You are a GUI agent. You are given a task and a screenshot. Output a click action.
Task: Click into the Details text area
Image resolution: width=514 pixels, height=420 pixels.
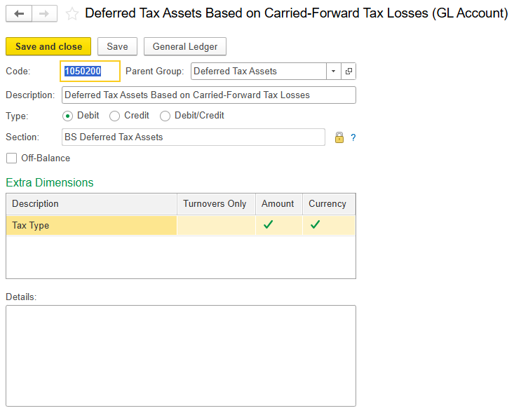tap(181, 355)
